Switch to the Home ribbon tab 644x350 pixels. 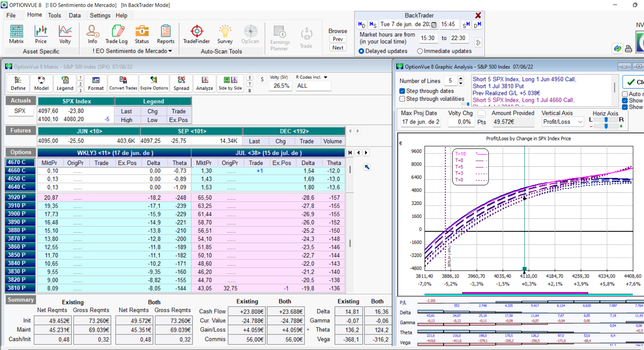click(34, 15)
